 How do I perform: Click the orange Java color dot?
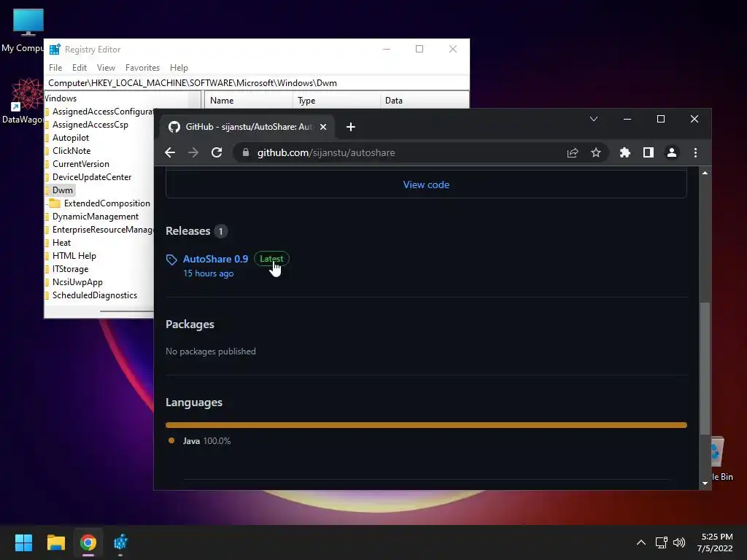171,440
